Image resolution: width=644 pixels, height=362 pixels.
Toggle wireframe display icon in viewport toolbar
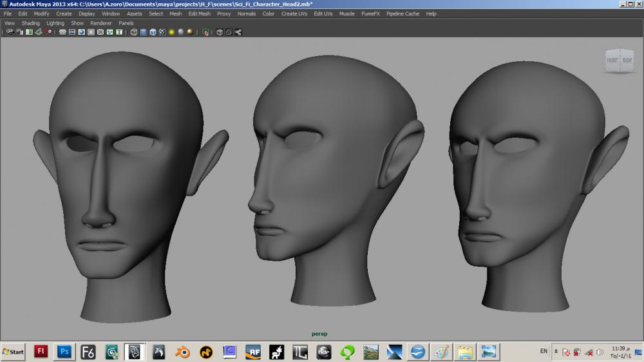(133, 32)
